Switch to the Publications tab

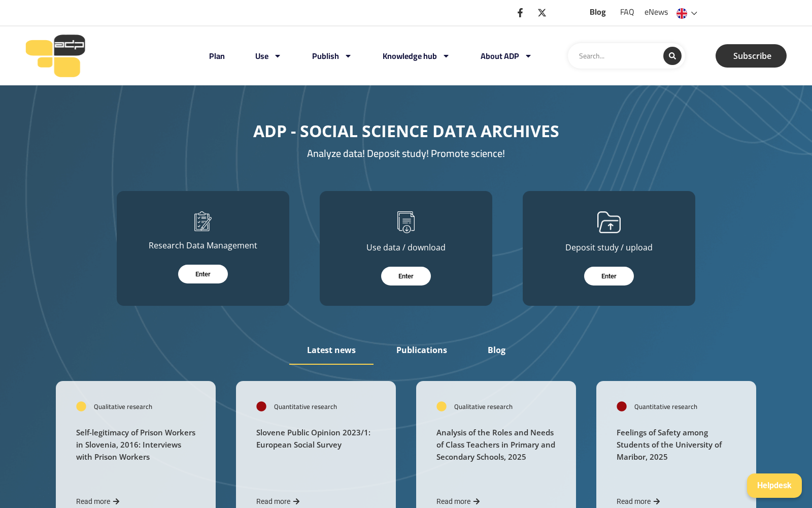point(422,350)
